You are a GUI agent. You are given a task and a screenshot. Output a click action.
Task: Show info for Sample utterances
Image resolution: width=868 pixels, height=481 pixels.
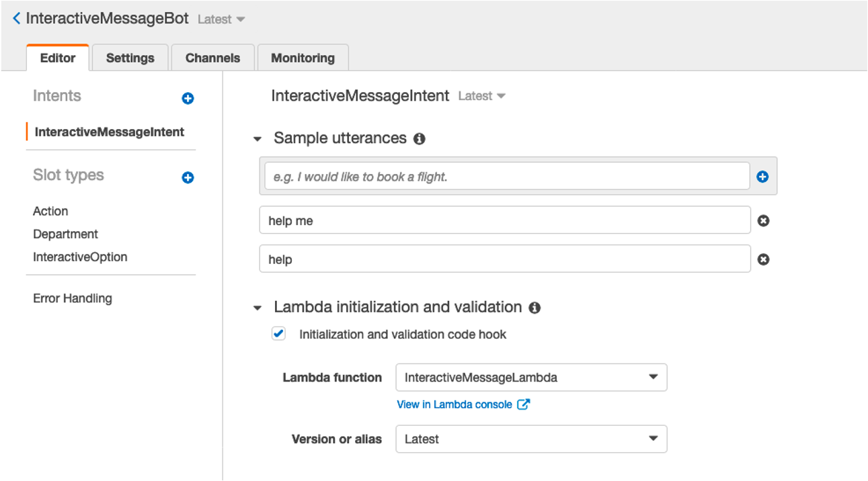(x=420, y=139)
